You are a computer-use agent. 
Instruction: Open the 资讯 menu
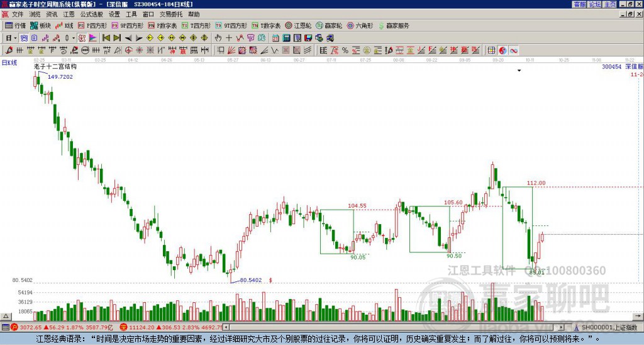click(x=52, y=14)
